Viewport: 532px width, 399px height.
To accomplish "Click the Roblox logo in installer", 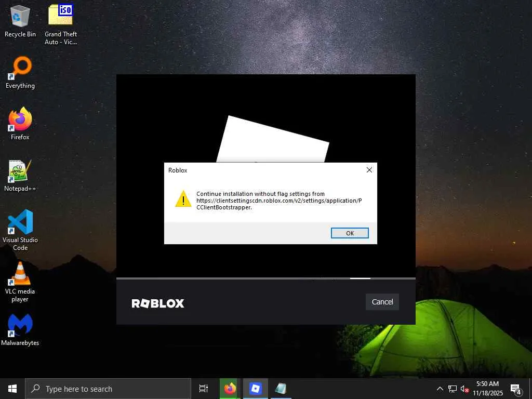I will click(158, 303).
